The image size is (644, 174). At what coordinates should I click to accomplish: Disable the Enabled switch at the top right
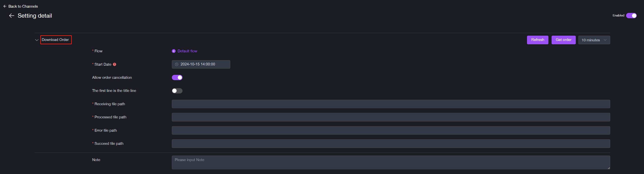tap(631, 15)
